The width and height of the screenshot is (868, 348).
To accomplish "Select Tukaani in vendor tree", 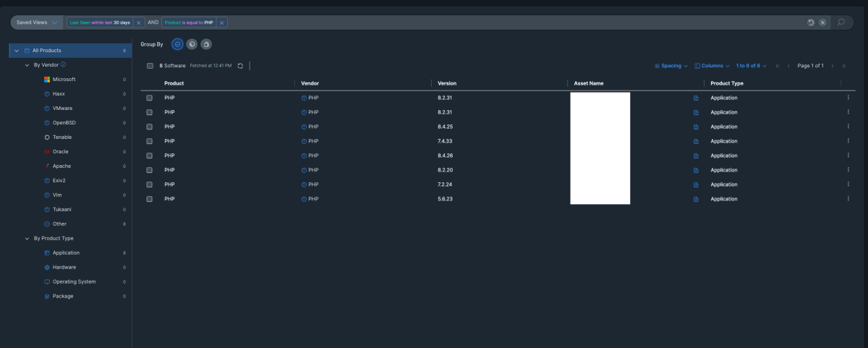I will click(62, 210).
